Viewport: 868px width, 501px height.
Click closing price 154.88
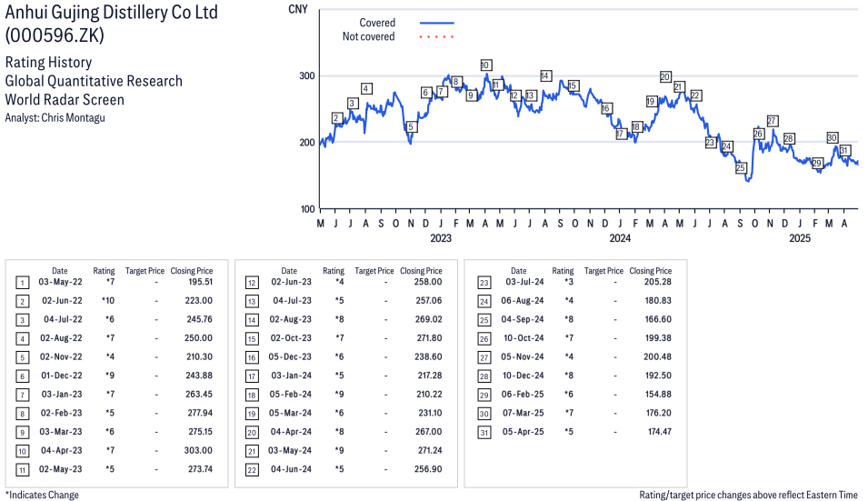click(658, 395)
